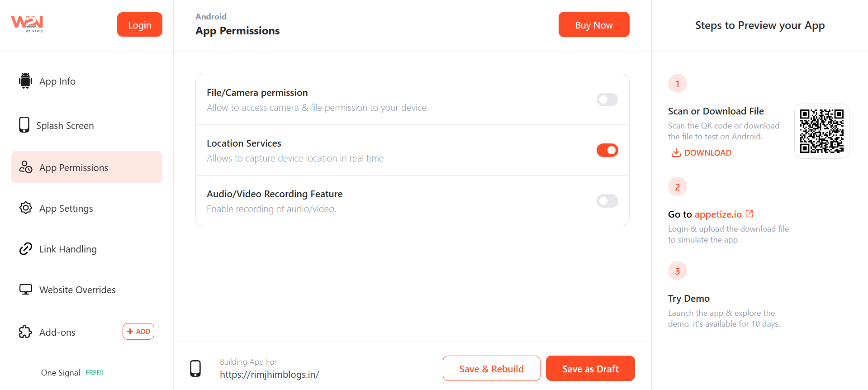Viewport: 868px width, 390px height.
Task: Click the Link Handling chain icon
Action: pos(26,249)
